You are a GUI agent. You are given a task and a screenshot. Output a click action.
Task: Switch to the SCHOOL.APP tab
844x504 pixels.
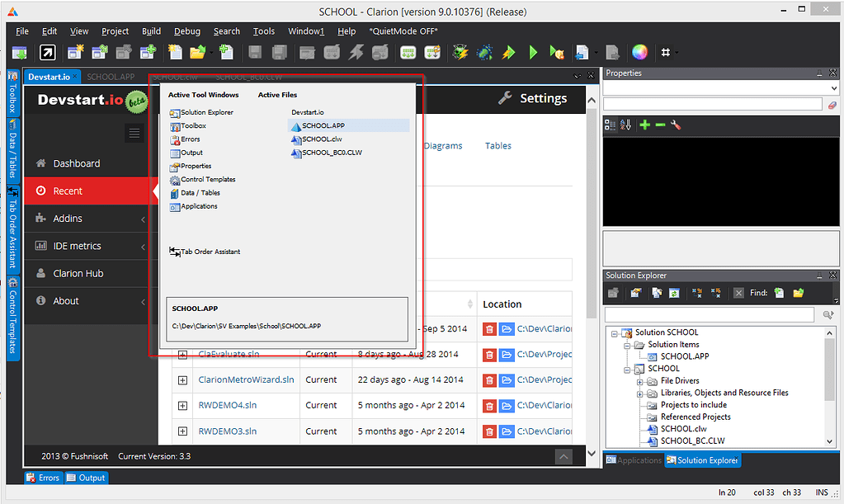click(111, 76)
